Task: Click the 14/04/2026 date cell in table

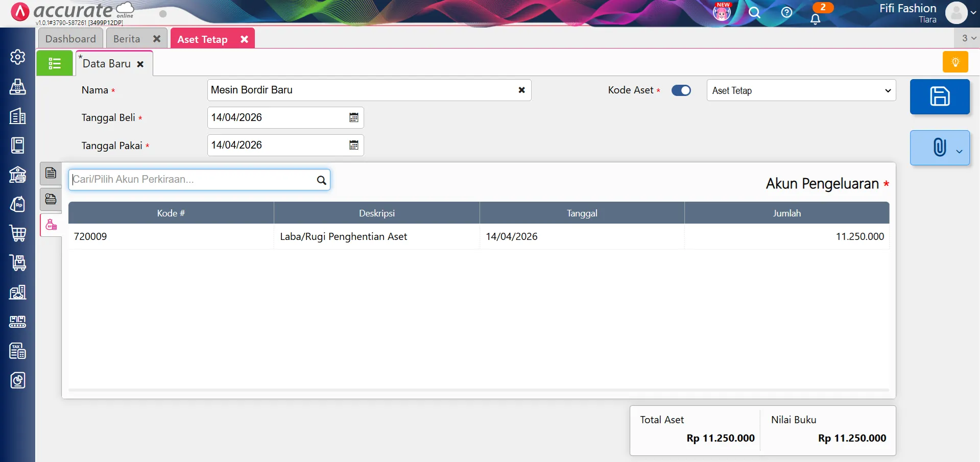Action: [x=582, y=236]
